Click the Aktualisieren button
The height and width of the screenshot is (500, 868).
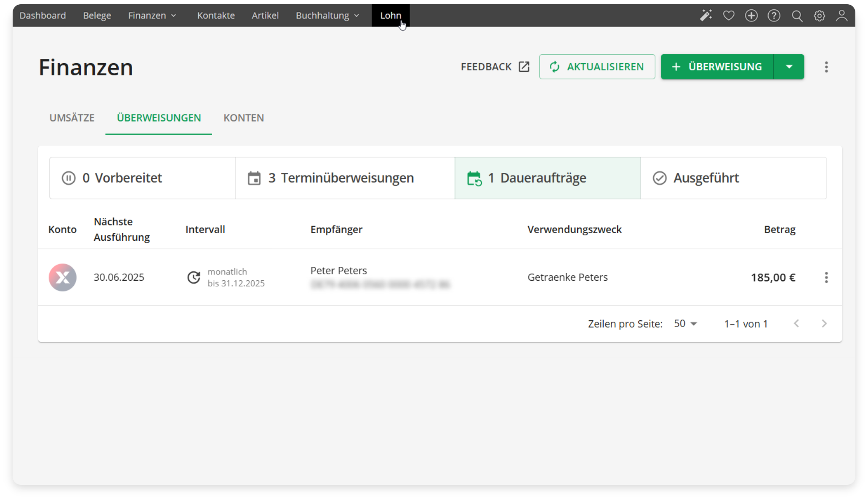(x=597, y=67)
